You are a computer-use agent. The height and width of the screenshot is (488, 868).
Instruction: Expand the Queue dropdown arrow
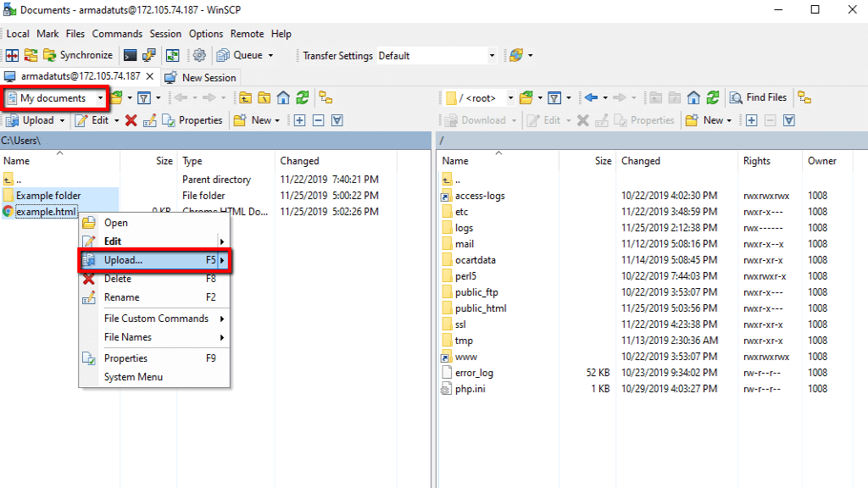(x=270, y=55)
